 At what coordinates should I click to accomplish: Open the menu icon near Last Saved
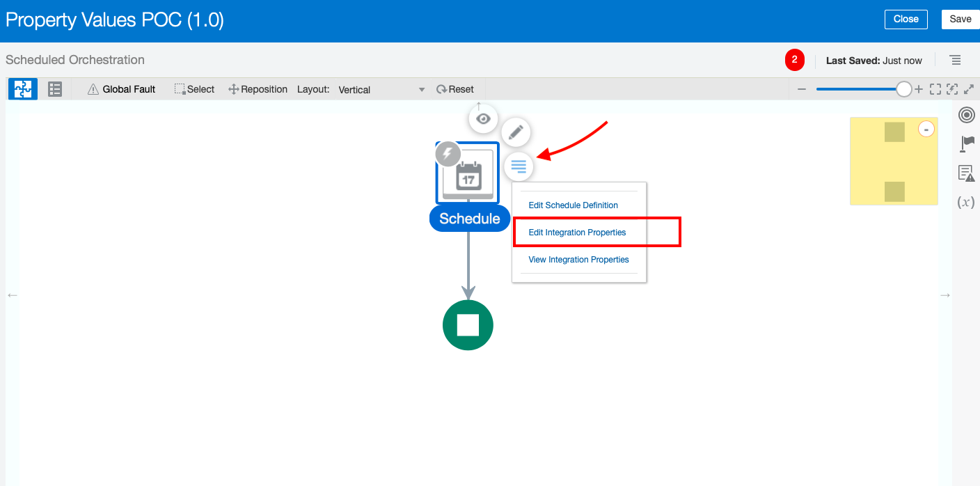coord(955,61)
